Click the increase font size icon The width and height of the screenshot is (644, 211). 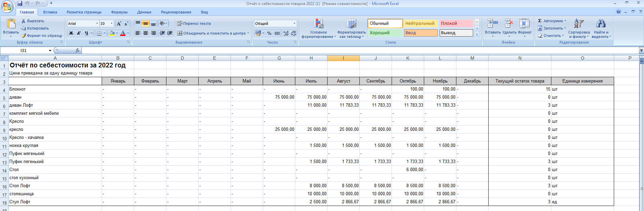[x=119, y=23]
